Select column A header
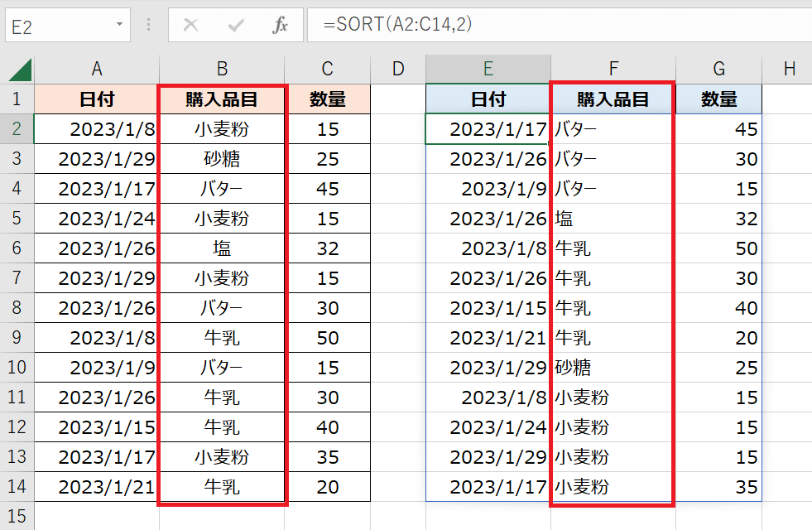The image size is (812, 530). pyautogui.click(x=97, y=70)
